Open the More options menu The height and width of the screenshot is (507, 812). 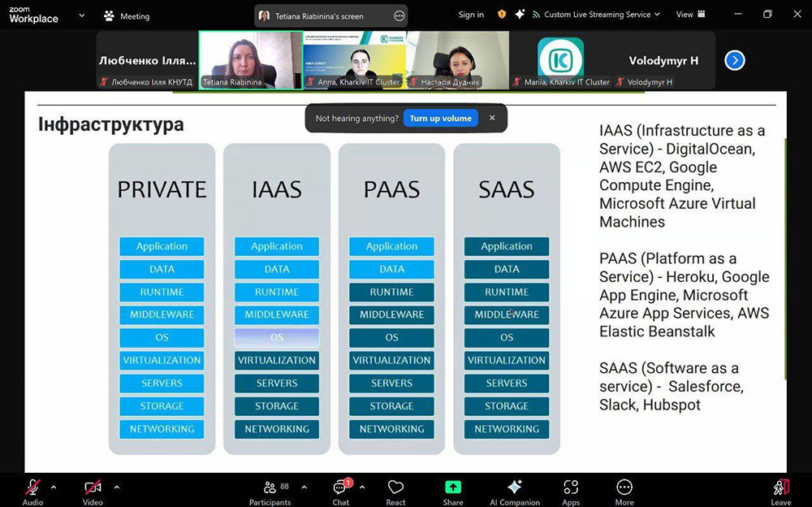click(x=624, y=492)
